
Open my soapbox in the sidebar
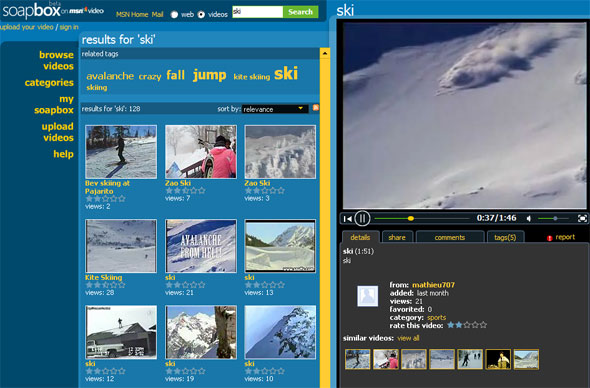[54, 105]
